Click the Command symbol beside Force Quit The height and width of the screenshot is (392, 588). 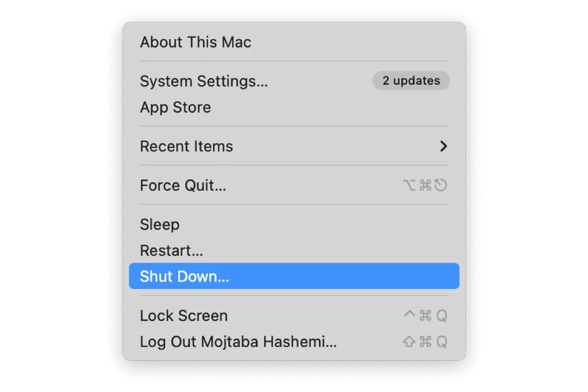(425, 185)
